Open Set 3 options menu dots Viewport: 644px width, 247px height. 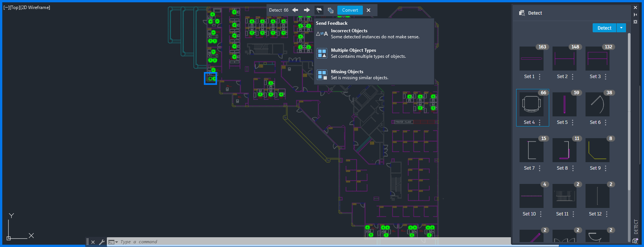[606, 77]
